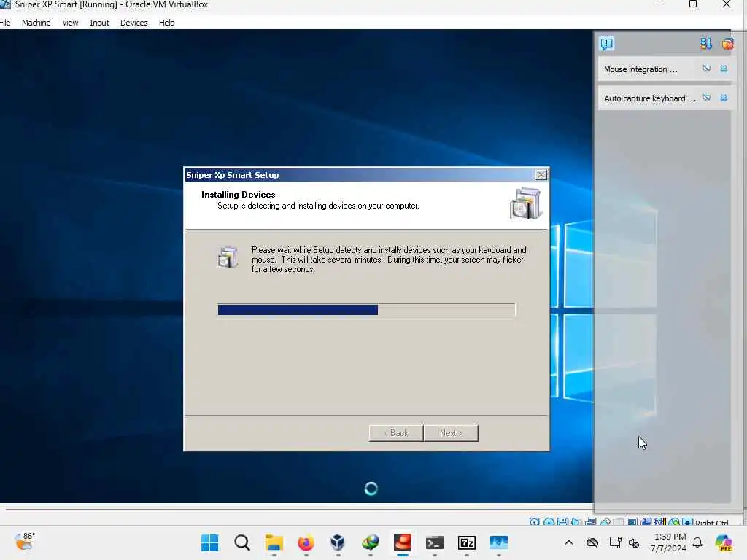747x560 pixels.
Task: Click the Back button in setup dialog
Action: pos(396,433)
